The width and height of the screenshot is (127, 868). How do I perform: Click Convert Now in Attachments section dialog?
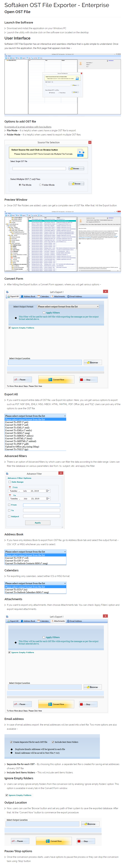click(x=56, y=704)
